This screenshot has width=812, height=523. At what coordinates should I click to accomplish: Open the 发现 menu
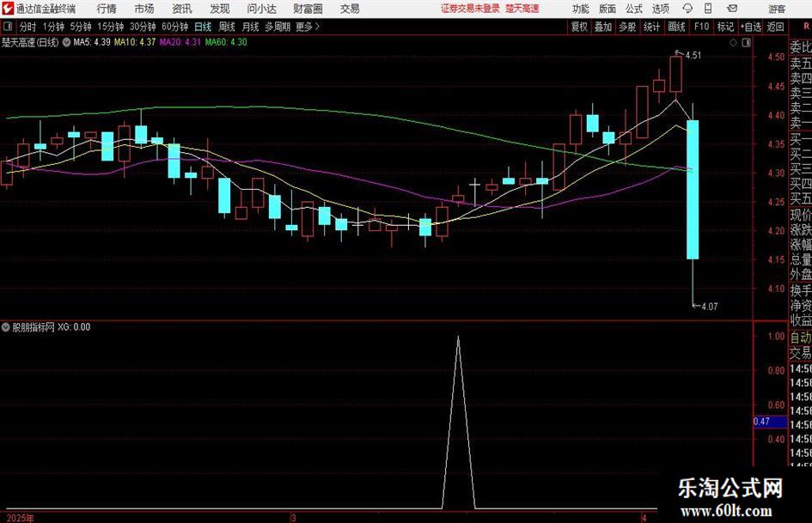(x=220, y=9)
